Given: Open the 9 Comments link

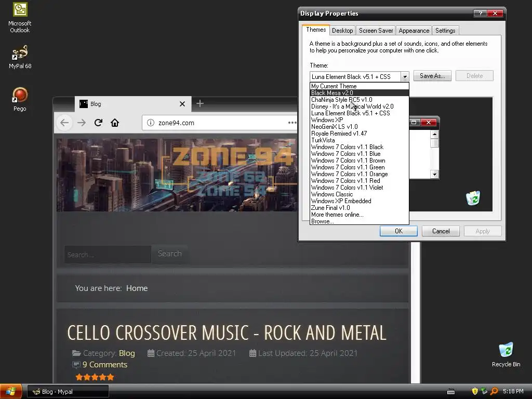Looking at the screenshot, I should (x=105, y=365).
